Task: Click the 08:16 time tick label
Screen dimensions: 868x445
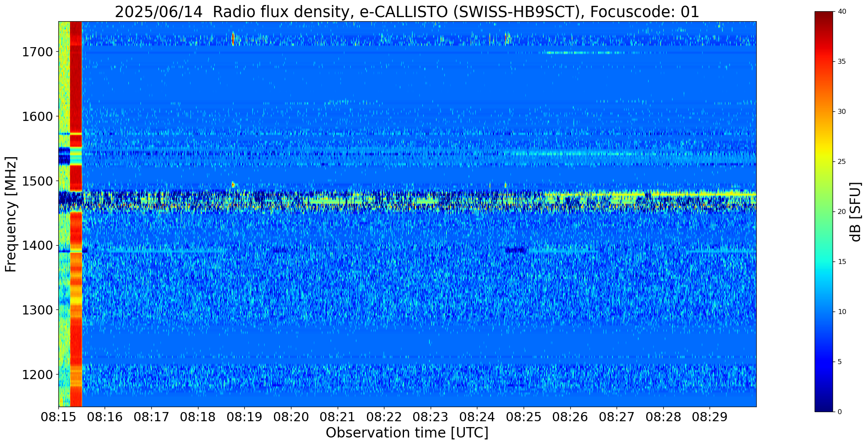Action: coord(105,417)
